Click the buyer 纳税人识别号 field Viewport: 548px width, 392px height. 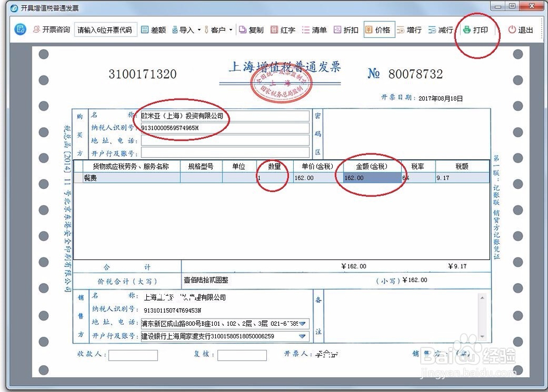225,128
